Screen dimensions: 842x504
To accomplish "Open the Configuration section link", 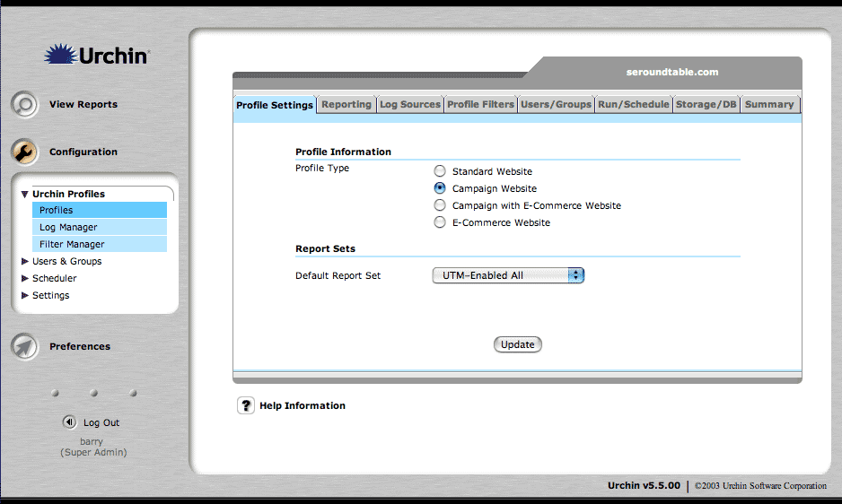I will click(83, 152).
